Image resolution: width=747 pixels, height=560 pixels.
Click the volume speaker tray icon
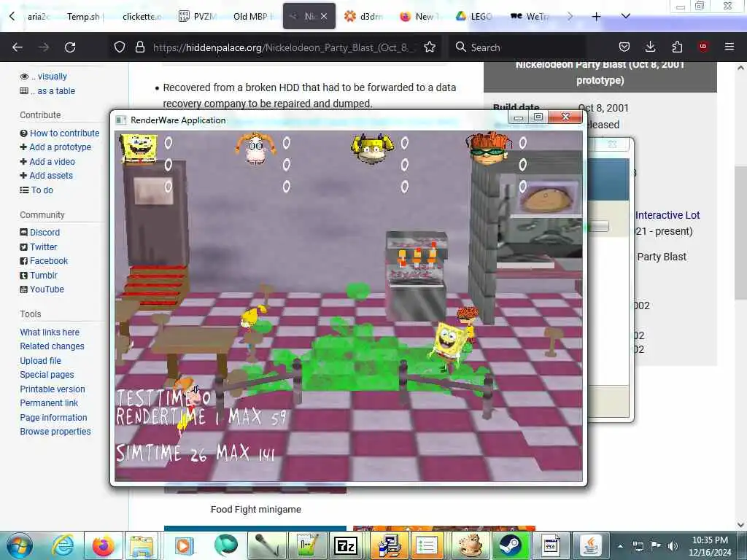(x=672, y=546)
